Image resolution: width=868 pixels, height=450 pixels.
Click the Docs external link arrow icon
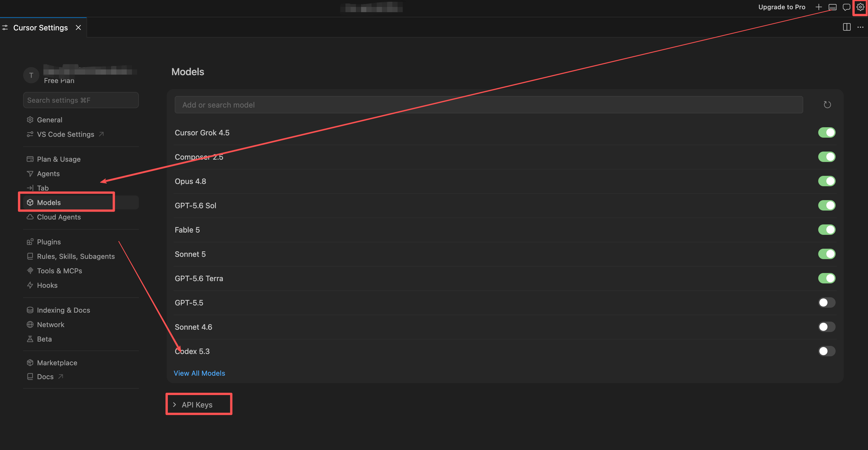61,377
